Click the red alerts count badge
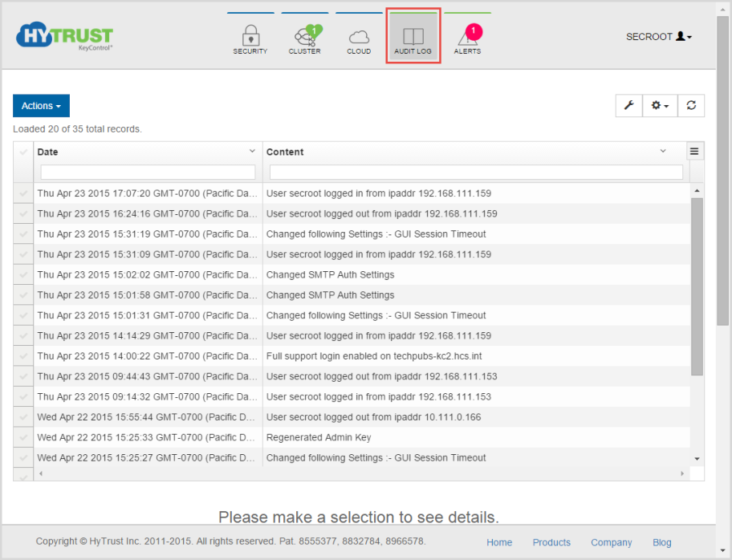The image size is (732, 560). tap(474, 32)
